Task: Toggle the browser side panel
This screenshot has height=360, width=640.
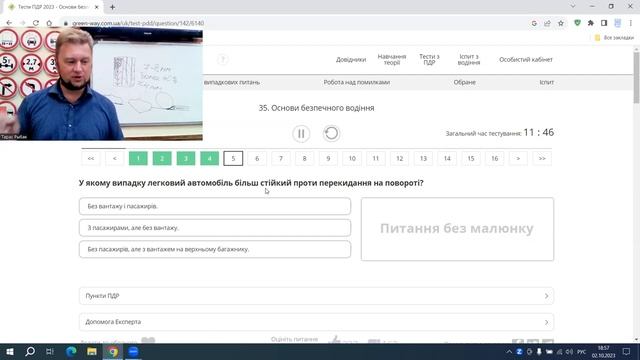Action: click(x=604, y=23)
